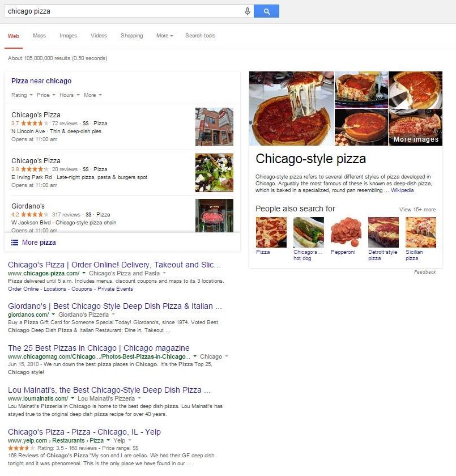Select the Pepperoni related search thumbnail
This screenshot has height=476, width=456.
pos(346,232)
